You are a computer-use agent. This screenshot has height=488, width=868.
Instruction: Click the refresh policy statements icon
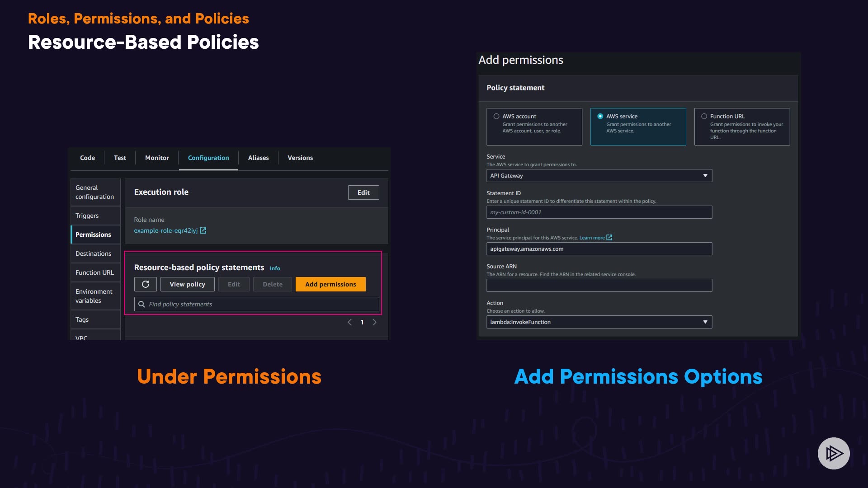tap(146, 284)
